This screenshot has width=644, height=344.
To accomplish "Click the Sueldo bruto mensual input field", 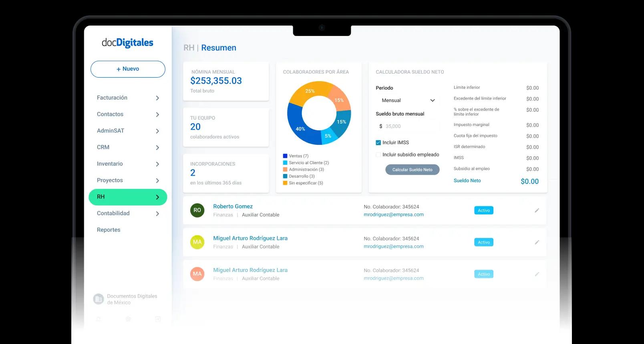I will [x=407, y=126].
